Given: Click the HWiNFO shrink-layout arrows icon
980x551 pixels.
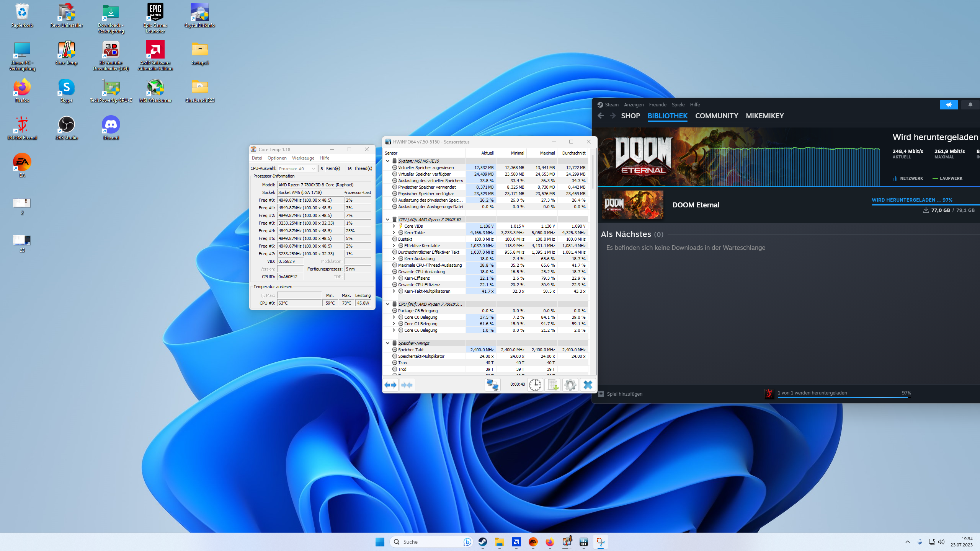Looking at the screenshot, I should coord(407,385).
